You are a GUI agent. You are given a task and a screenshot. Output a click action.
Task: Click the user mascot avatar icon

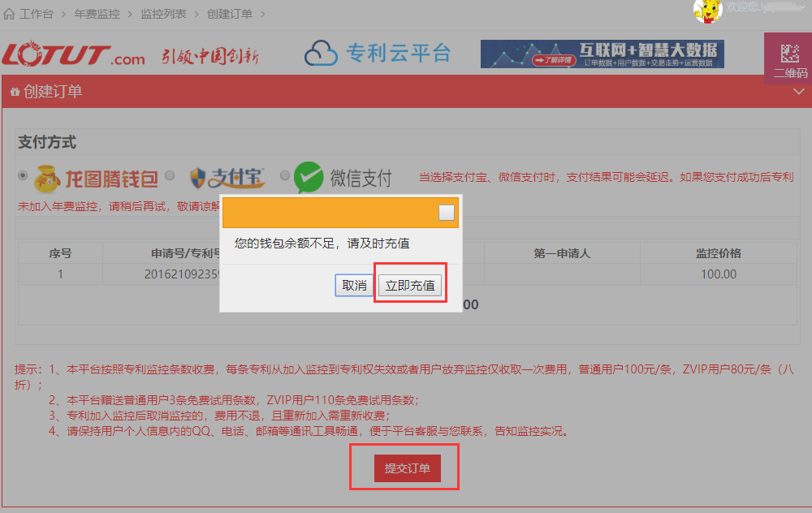click(x=707, y=11)
